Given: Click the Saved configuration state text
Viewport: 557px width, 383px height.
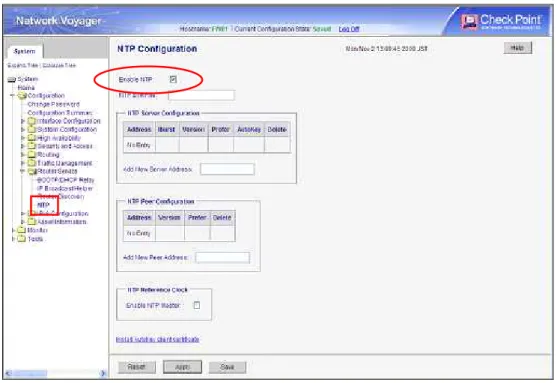Looking at the screenshot, I should [322, 29].
